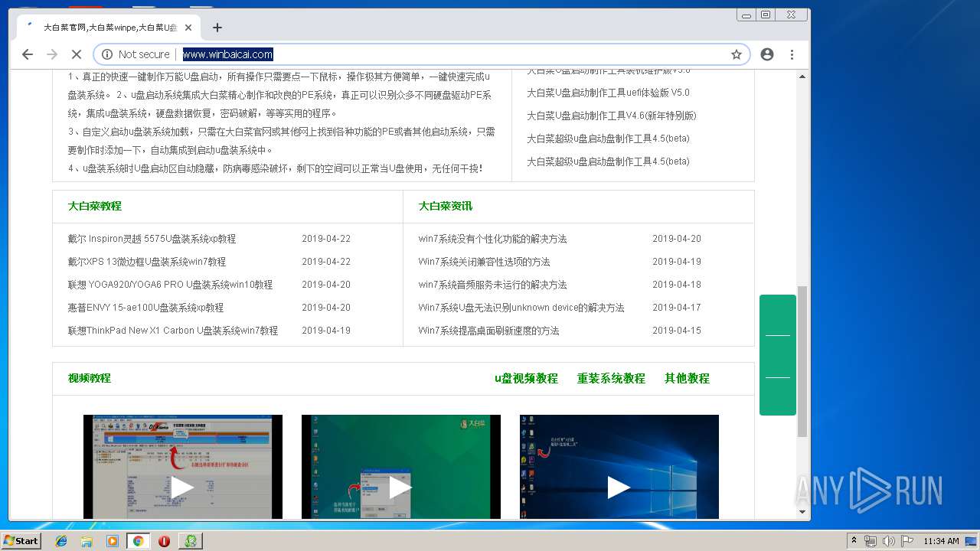Open 戴尔 Inspiron灵越 5575 U盘装系统 tutorial

[152, 239]
